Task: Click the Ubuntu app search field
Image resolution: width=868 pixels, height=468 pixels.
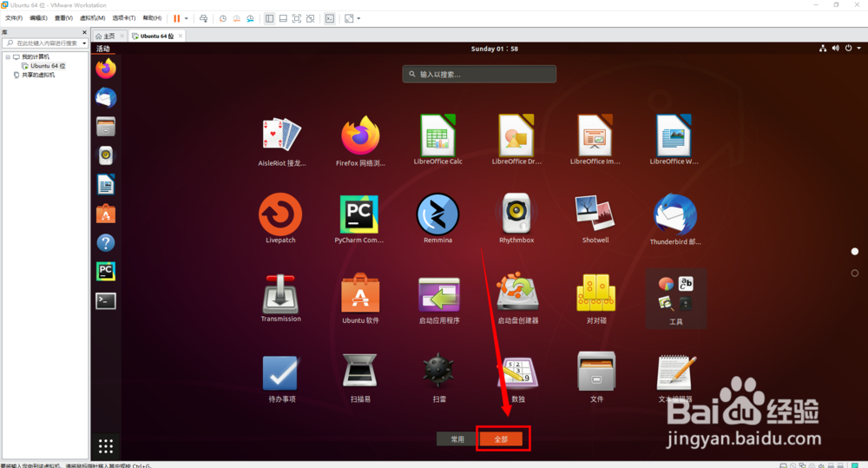Action: (479, 74)
